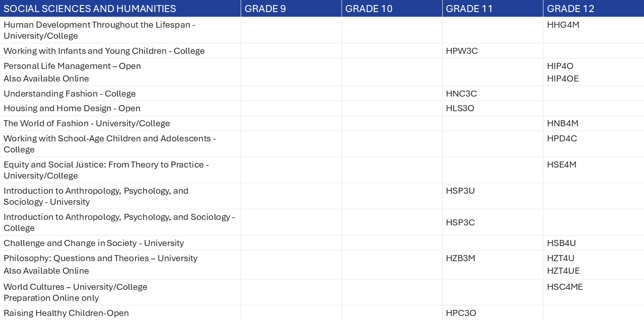Select course code HPD4C
This screenshot has width=644, height=322.
click(562, 138)
